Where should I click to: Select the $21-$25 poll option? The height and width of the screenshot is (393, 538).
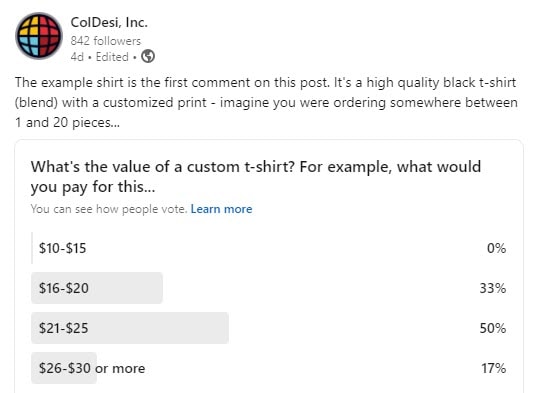(x=269, y=328)
